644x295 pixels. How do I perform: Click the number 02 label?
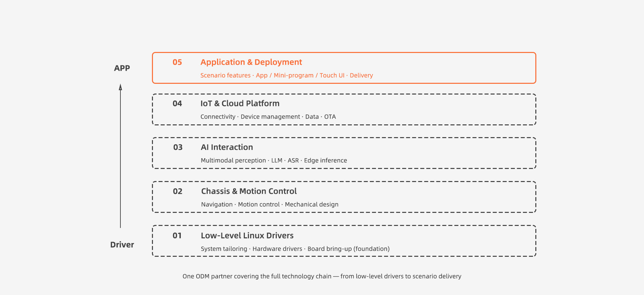click(x=177, y=191)
